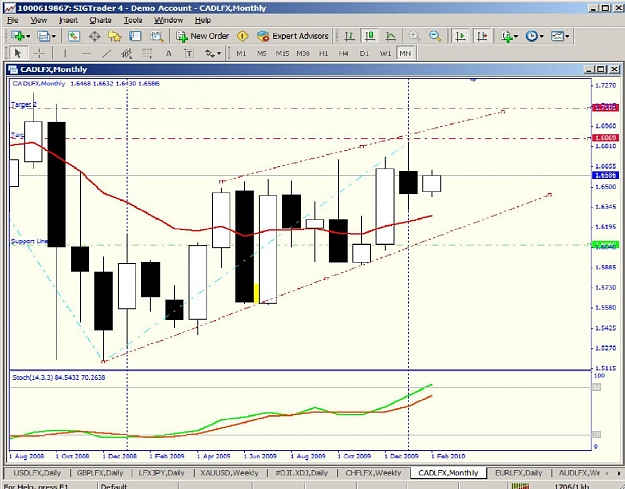Viewport: 625px width, 489px height.
Task: Switch chart to Line Chart mode
Action: (x=391, y=36)
